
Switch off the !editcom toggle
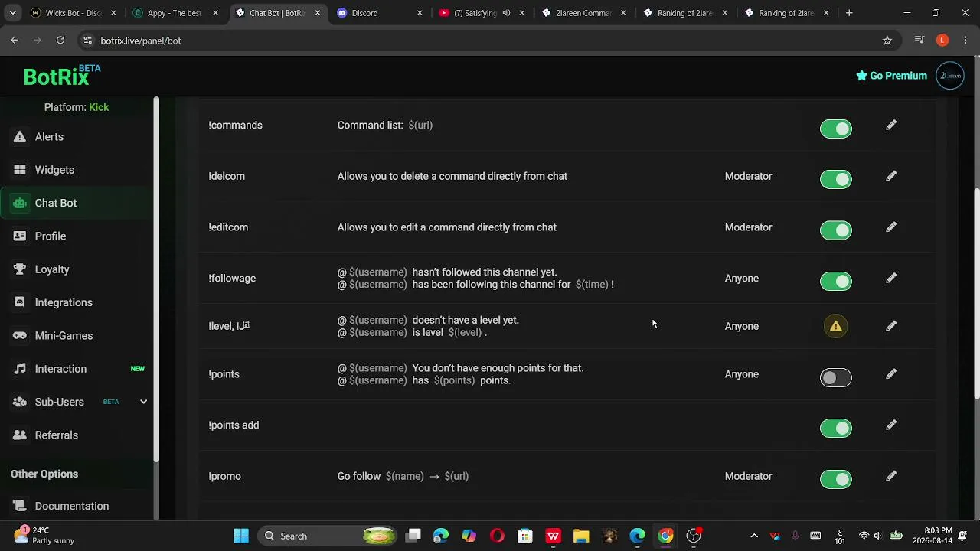[835, 230]
